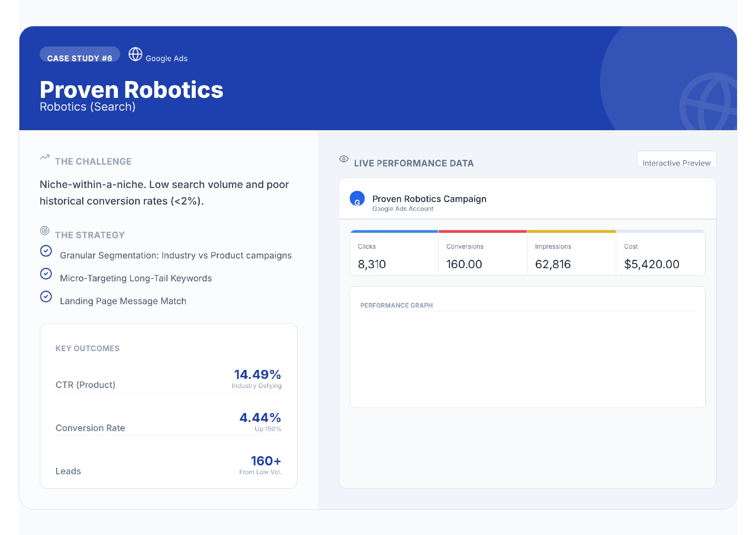Click the Industry Defying caption
756x535 pixels.
257,386
